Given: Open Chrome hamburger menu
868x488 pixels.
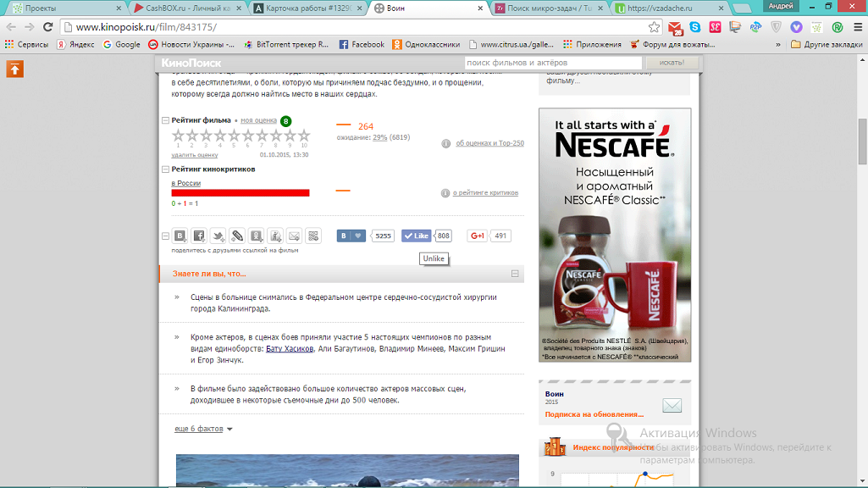Looking at the screenshot, I should coord(858,27).
